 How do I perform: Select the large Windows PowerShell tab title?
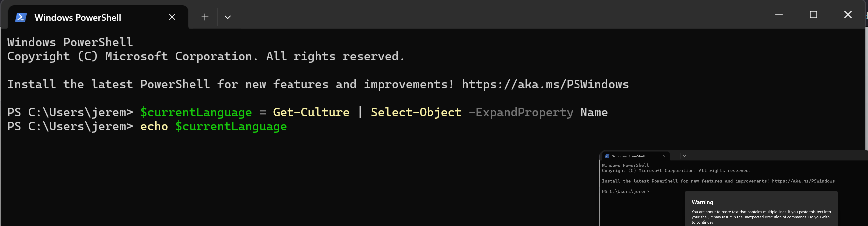pos(78,18)
